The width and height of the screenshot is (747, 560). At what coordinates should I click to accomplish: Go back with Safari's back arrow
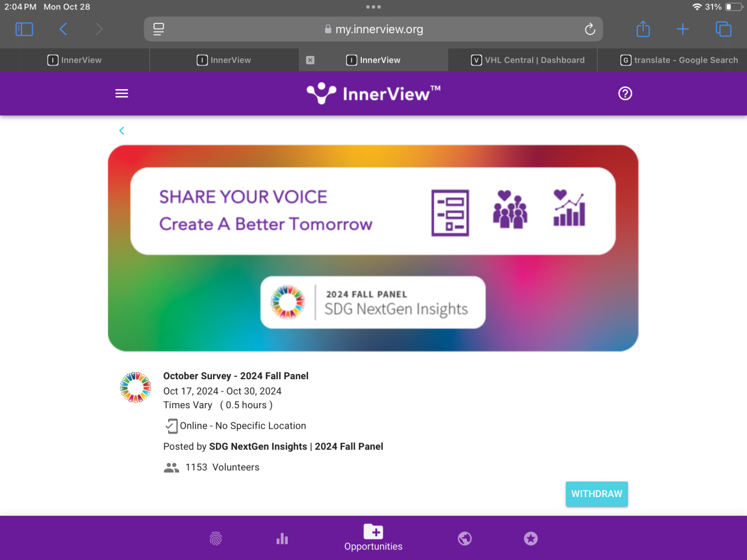click(x=63, y=29)
